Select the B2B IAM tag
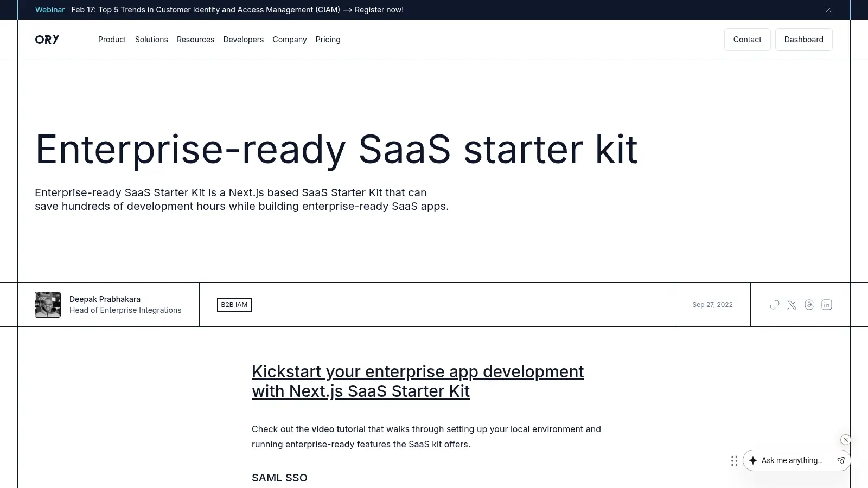The height and width of the screenshot is (488, 868). 234,305
